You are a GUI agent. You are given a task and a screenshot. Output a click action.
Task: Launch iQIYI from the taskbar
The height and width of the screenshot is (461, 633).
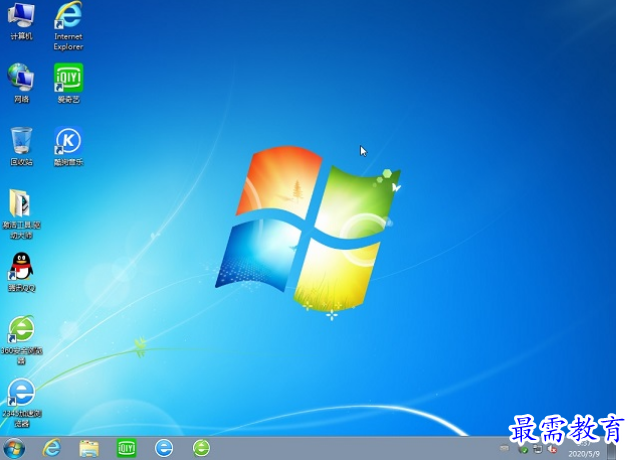pos(126,448)
